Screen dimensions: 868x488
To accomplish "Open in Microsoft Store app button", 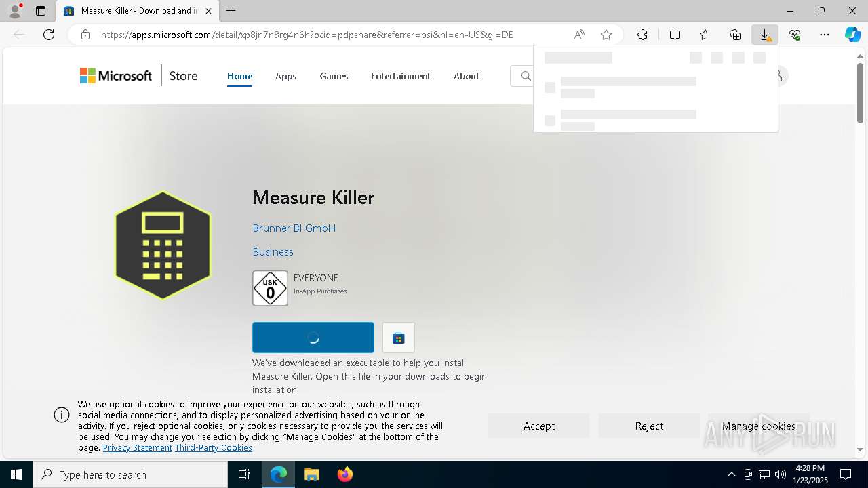I will point(399,338).
